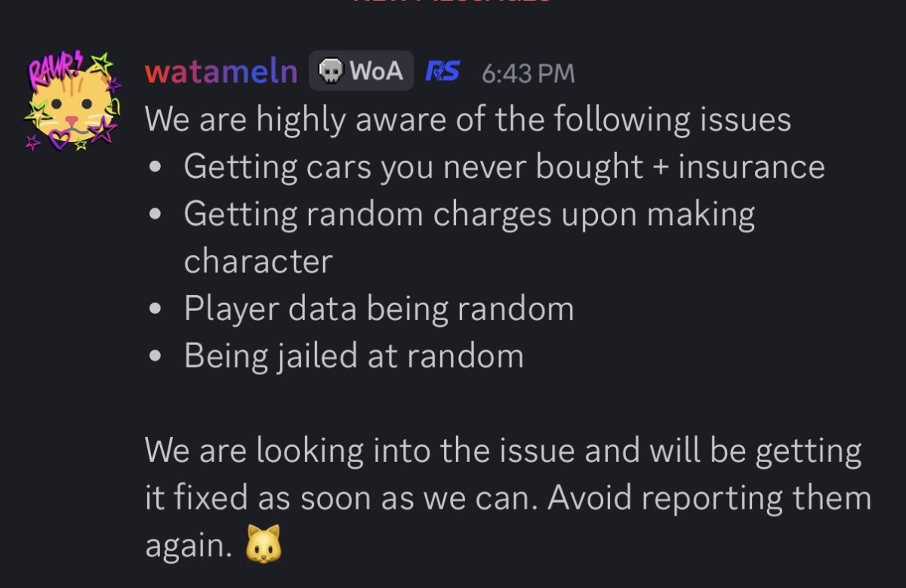This screenshot has height=588, width=906.
Task: Click the skull icon in the WoA tag
Action: pyautogui.click(x=329, y=72)
